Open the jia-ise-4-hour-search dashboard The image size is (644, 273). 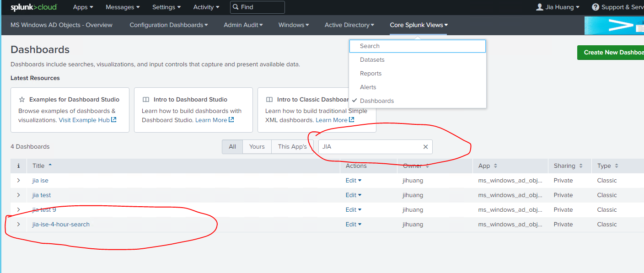click(x=61, y=225)
